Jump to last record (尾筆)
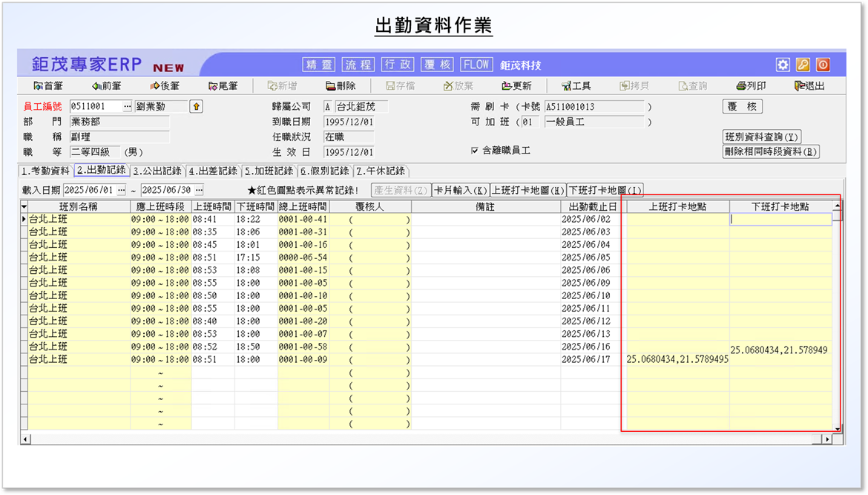Image resolution: width=868 pixels, height=495 pixels. (x=223, y=86)
